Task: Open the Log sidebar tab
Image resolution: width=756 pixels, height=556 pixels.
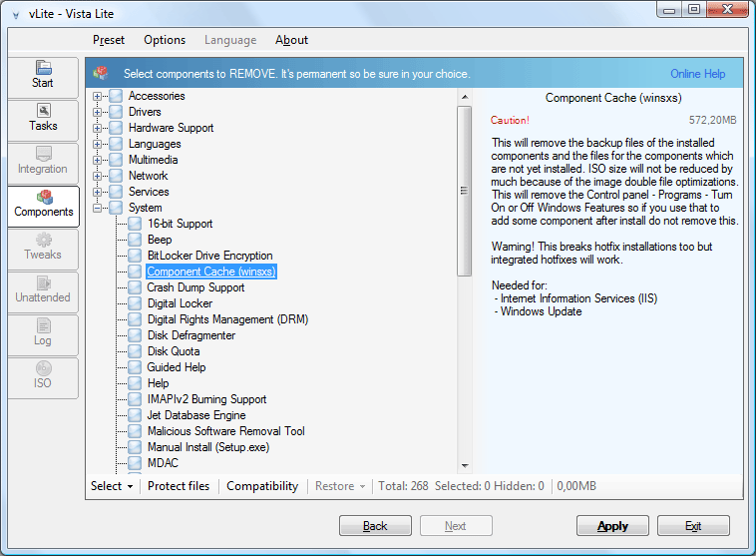Action: coord(43,334)
